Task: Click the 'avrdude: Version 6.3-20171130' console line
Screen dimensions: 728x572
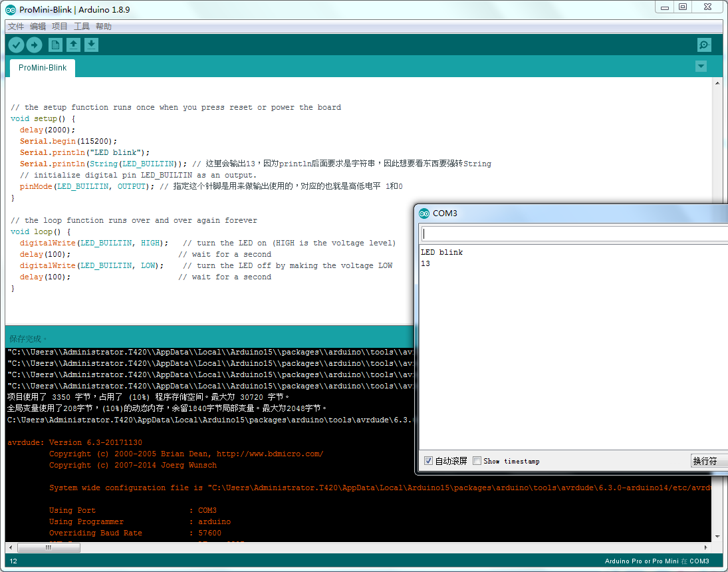Action: tap(74, 442)
